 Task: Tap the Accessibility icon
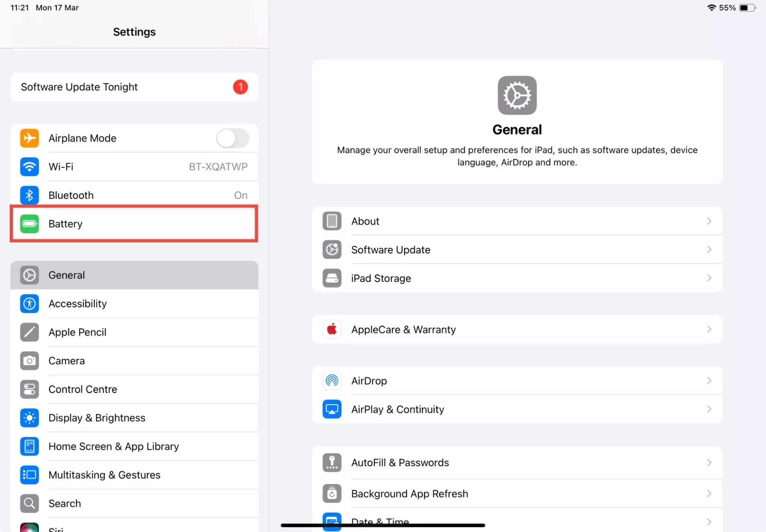(30, 304)
